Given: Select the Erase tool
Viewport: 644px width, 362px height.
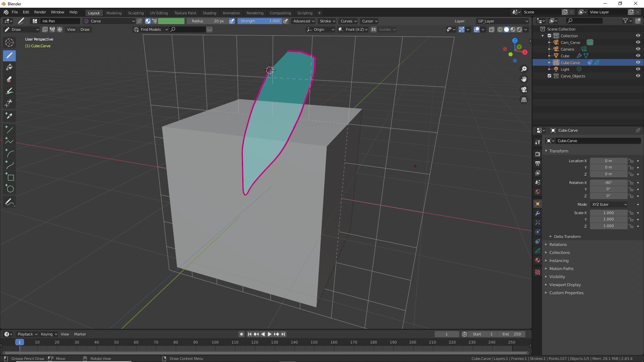Looking at the screenshot, I should click(9, 79).
